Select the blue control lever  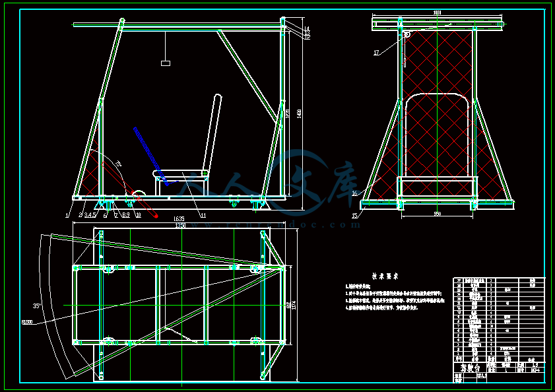(151, 156)
